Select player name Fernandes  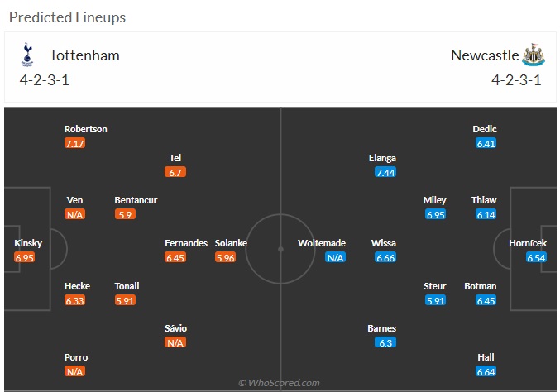(x=186, y=243)
